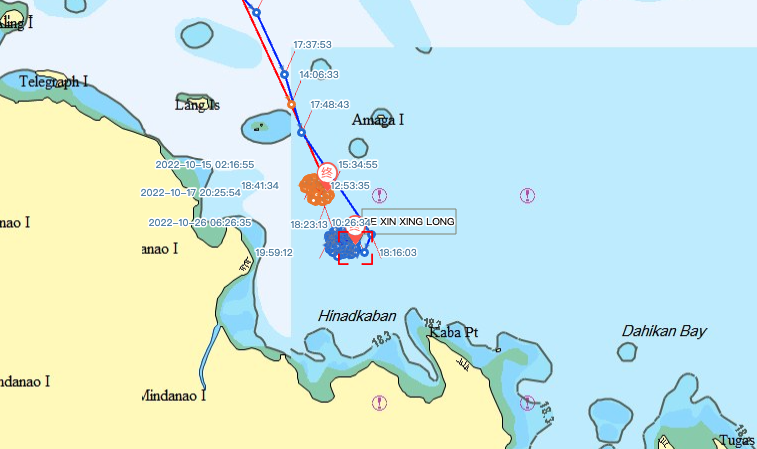Click the Kaba Pt map label

(x=454, y=332)
